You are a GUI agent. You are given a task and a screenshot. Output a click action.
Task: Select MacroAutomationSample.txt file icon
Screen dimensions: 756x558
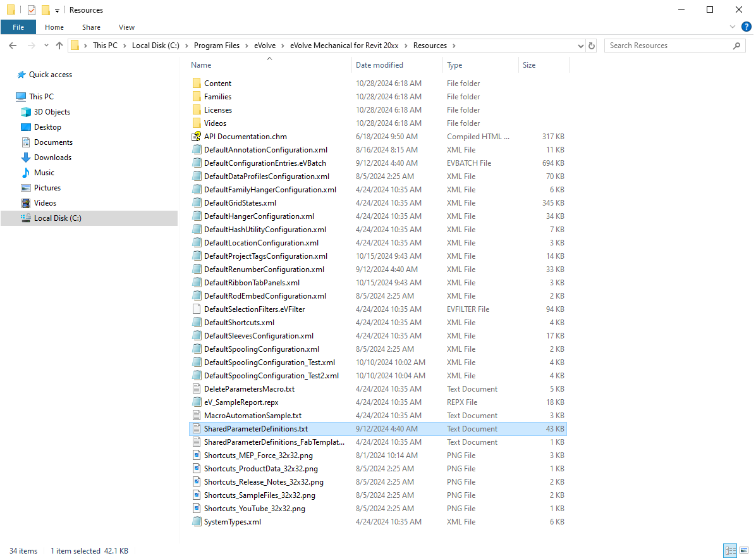[196, 415]
